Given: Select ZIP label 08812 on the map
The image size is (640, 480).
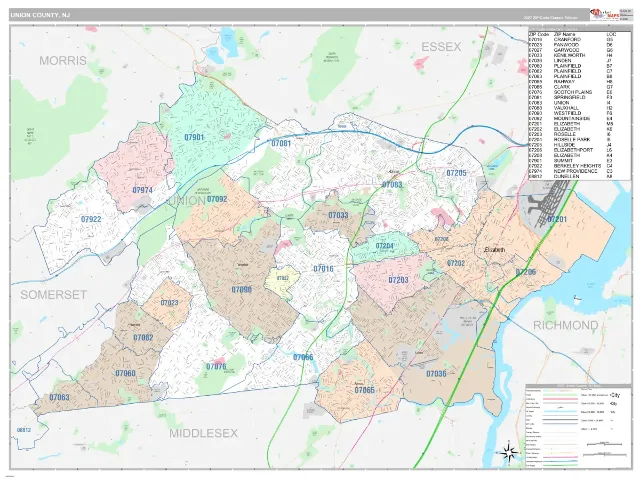Looking at the screenshot, I should [x=24, y=430].
